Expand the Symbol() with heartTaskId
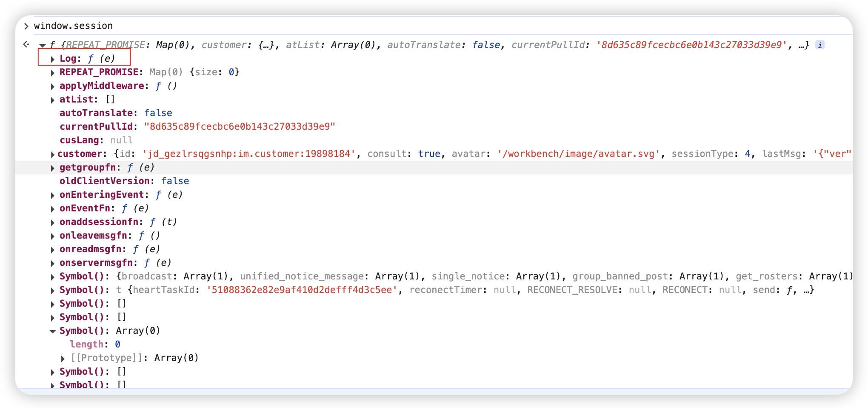Viewport: 868px width, 410px height. 52,290
